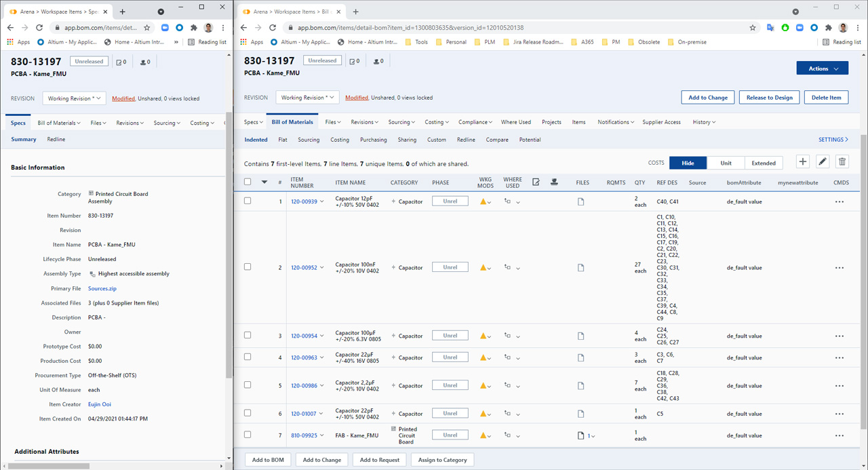
Task: Open the three-dot commands menu for 120-00963
Action: pos(840,358)
